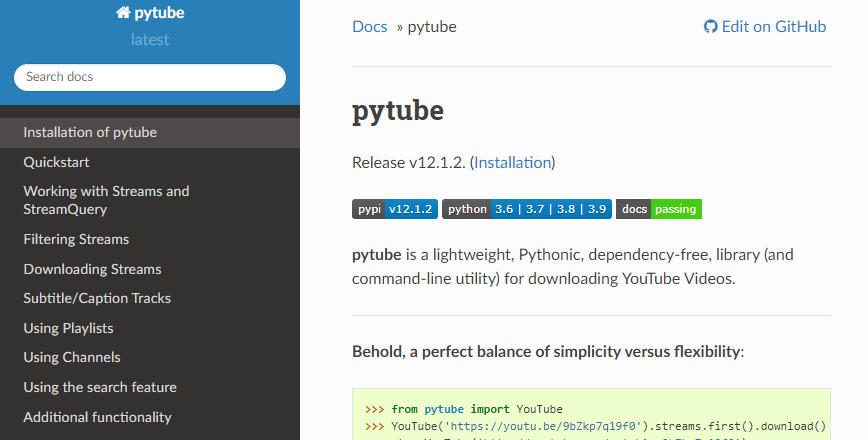Screen dimensions: 868x440
Task: Open the Quickstart sidebar page
Action: [150, 162]
